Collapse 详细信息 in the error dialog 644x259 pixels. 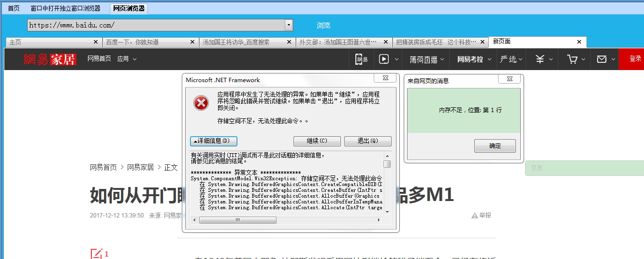(x=214, y=141)
